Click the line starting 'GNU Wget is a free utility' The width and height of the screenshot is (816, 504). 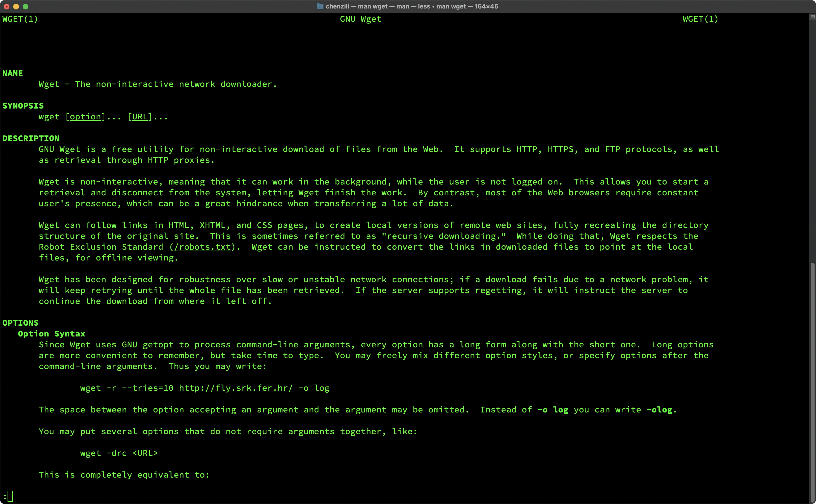coord(379,149)
